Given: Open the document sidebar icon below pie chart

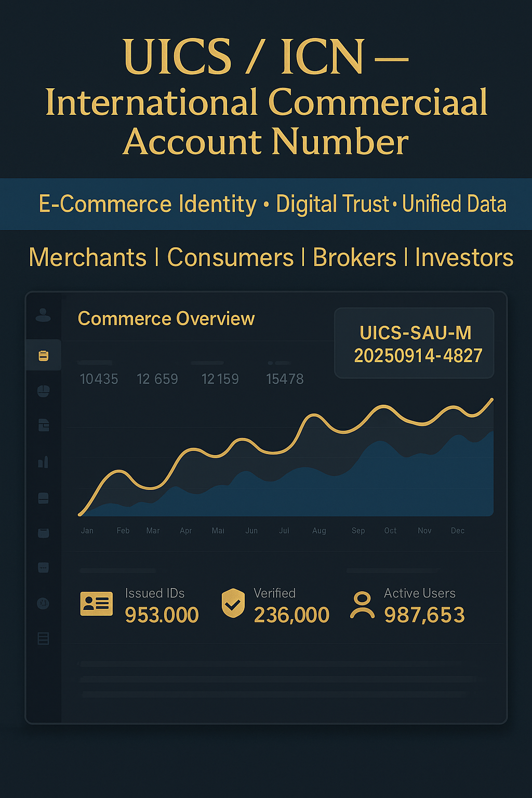Looking at the screenshot, I should tap(44, 425).
